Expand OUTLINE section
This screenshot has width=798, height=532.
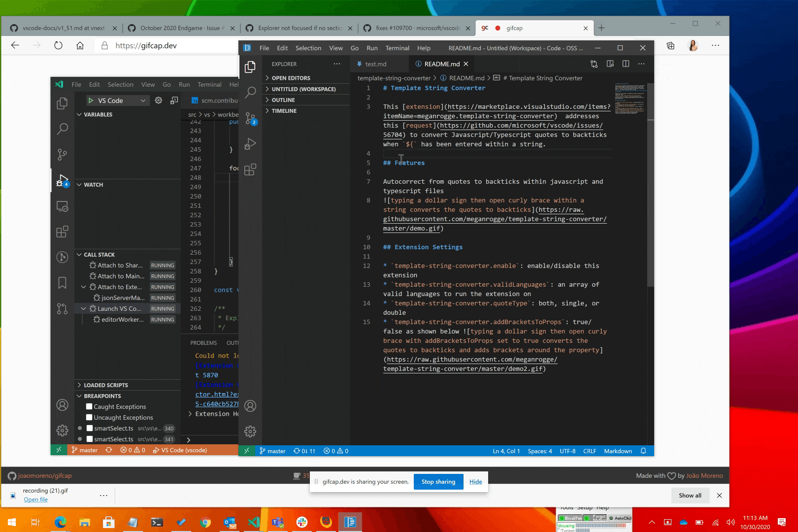[x=306, y=100]
